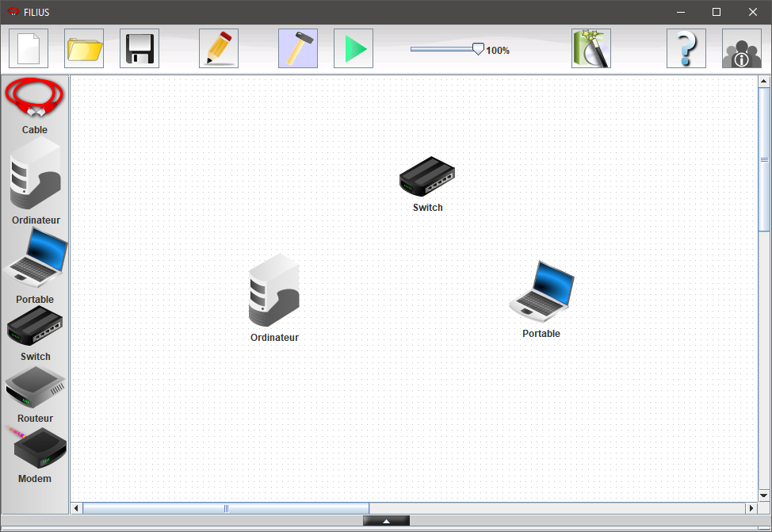This screenshot has width=772, height=532.
Task: Open the software wizard icon with magic wand
Action: (x=591, y=48)
